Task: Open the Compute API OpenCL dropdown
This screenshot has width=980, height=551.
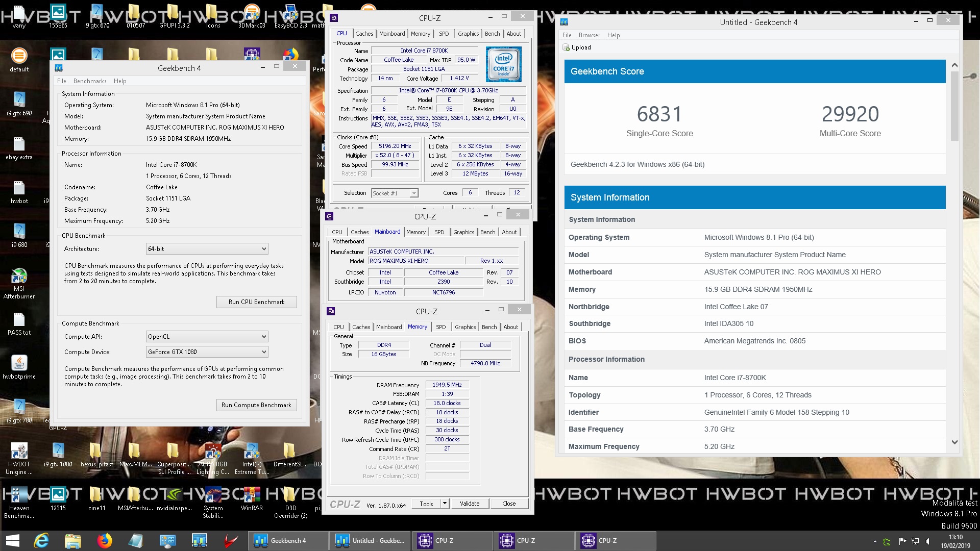Action: click(207, 337)
